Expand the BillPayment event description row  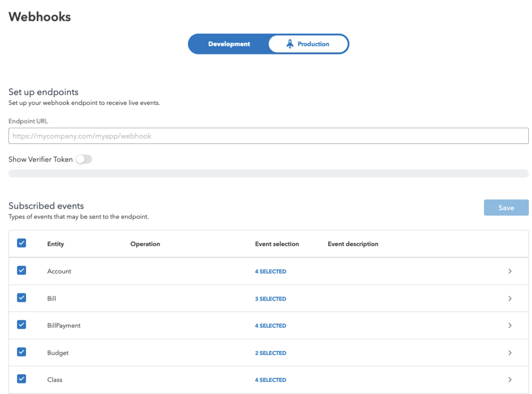coord(510,325)
